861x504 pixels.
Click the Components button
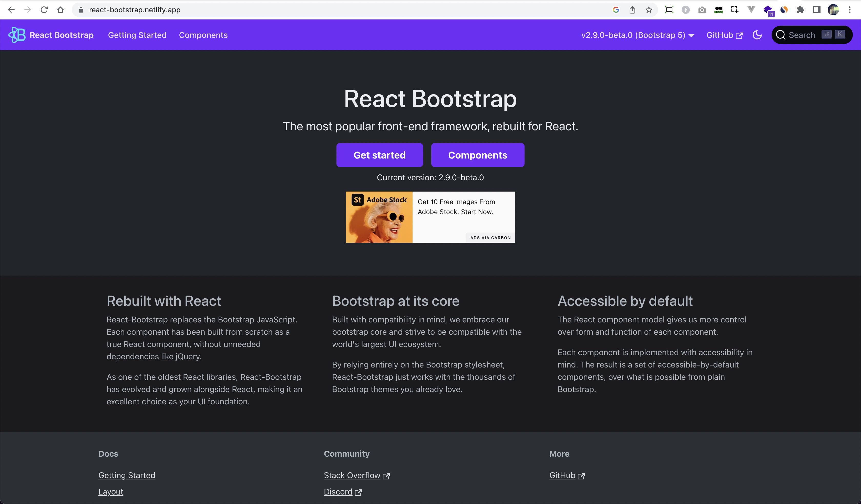pos(478,155)
